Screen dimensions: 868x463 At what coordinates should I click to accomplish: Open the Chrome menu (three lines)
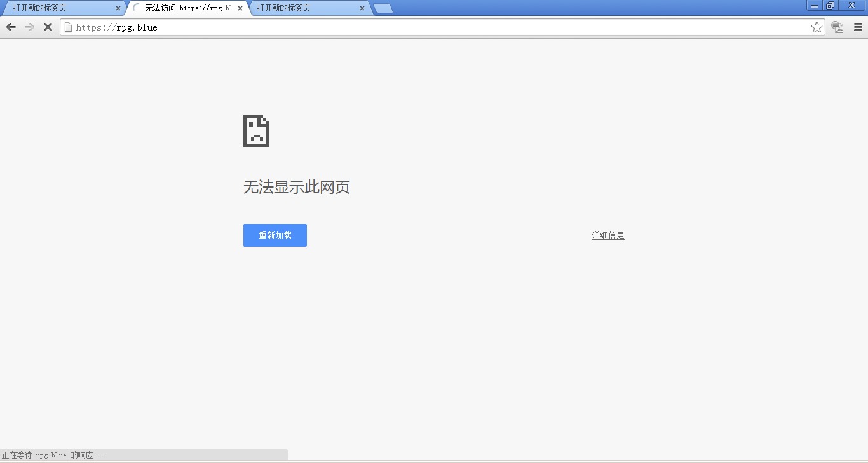[x=858, y=27]
